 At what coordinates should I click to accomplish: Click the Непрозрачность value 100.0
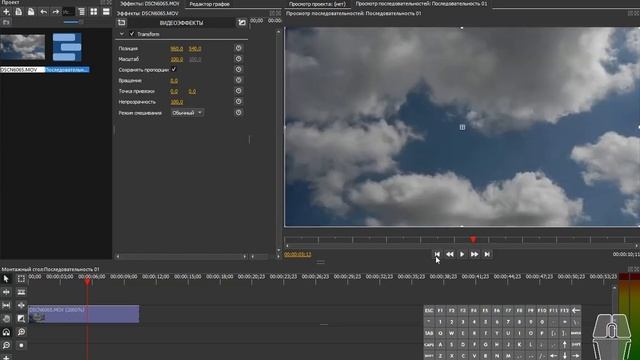(177, 102)
